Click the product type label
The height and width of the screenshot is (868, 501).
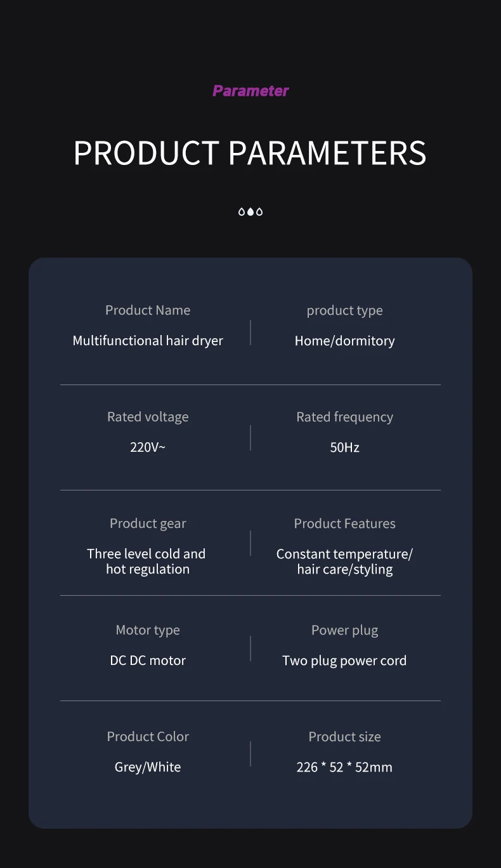pyautogui.click(x=344, y=311)
